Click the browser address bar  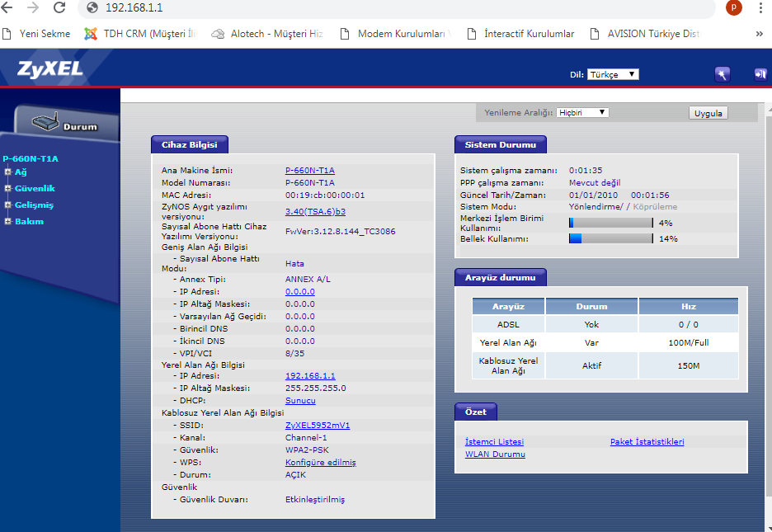(397, 8)
